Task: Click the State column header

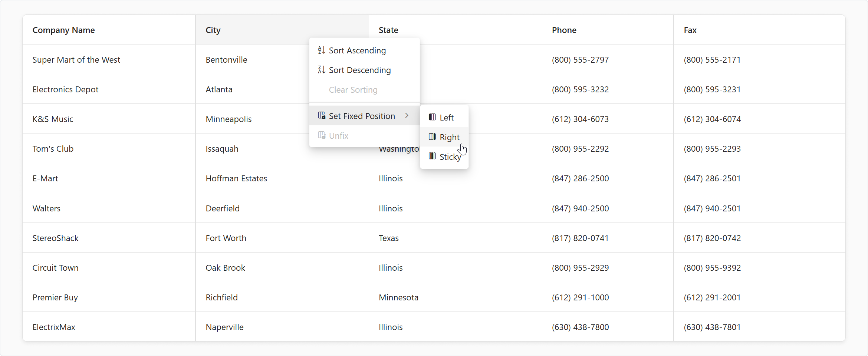Action: click(x=388, y=30)
